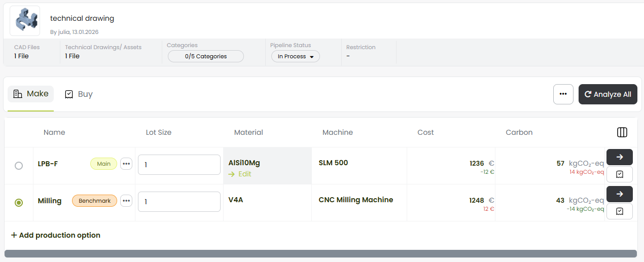Select the Milling radio button
Viewport: 644px width, 262px height.
click(x=19, y=203)
